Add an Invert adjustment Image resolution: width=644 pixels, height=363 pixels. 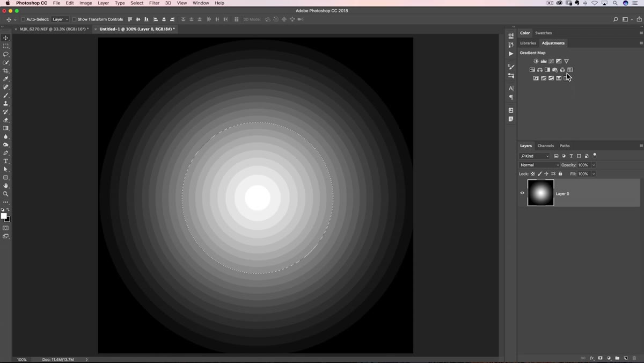tap(536, 78)
